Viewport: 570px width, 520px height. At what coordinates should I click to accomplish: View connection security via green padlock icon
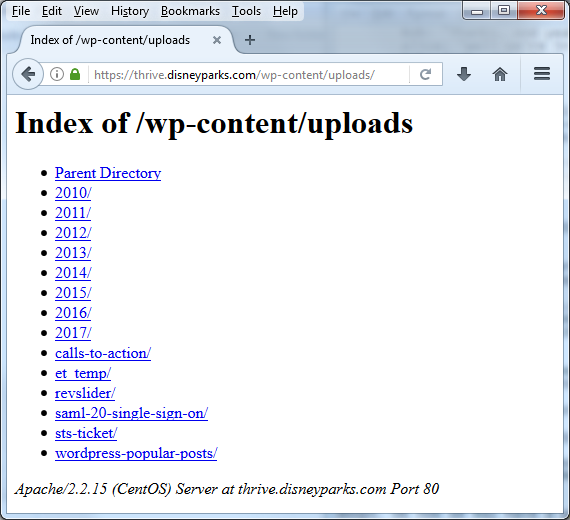click(75, 74)
